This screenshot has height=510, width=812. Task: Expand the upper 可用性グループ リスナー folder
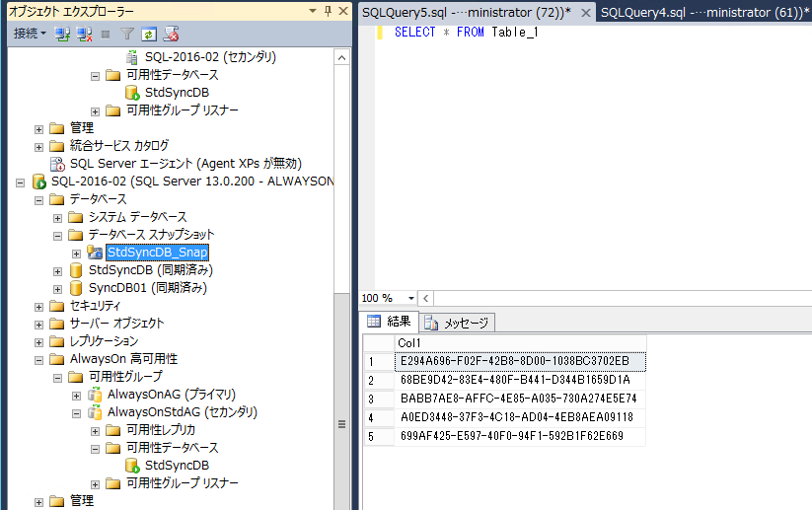pyautogui.click(x=96, y=111)
